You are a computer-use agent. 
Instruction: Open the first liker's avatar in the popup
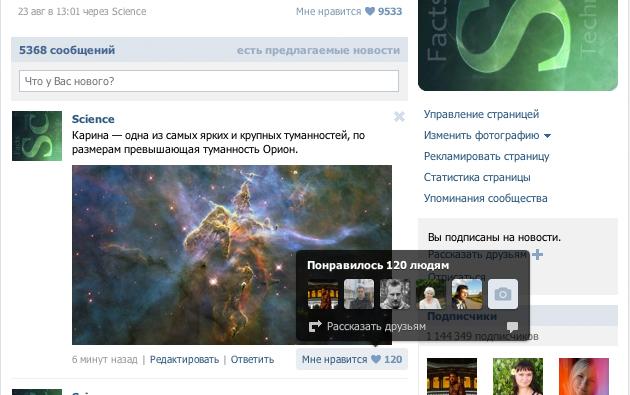(323, 294)
